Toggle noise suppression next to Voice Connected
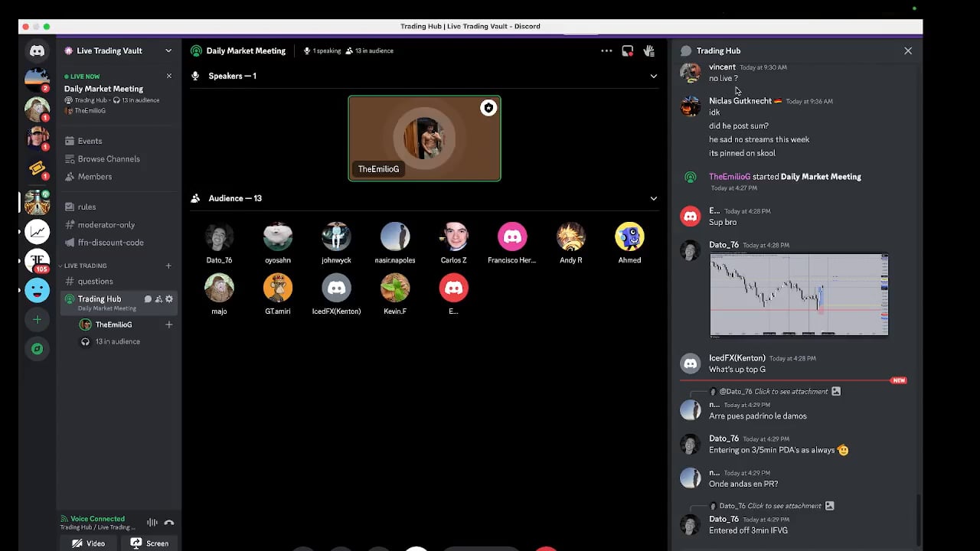The image size is (980, 551). pyautogui.click(x=152, y=523)
